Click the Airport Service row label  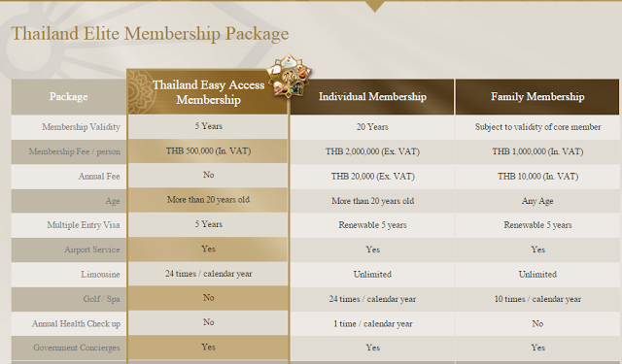(x=92, y=249)
